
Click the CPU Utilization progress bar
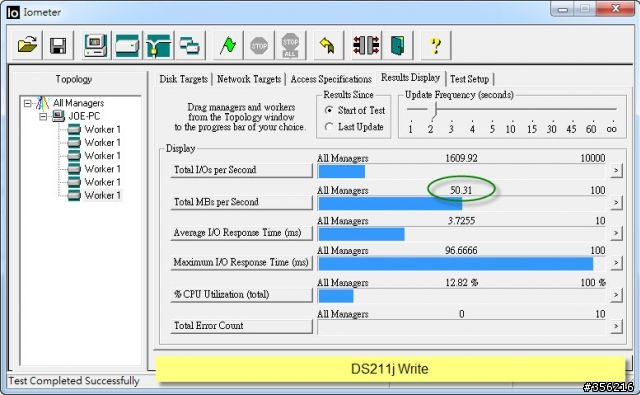click(x=462, y=296)
